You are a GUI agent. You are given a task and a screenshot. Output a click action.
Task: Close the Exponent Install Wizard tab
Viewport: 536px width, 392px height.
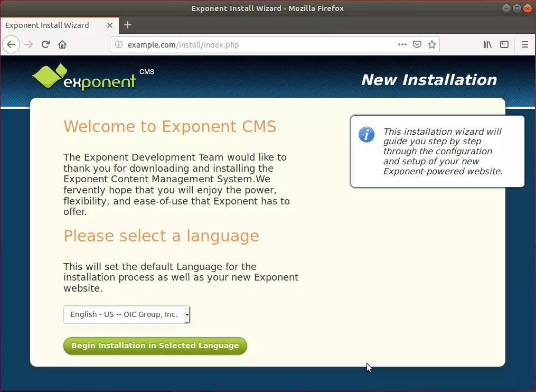click(110, 25)
